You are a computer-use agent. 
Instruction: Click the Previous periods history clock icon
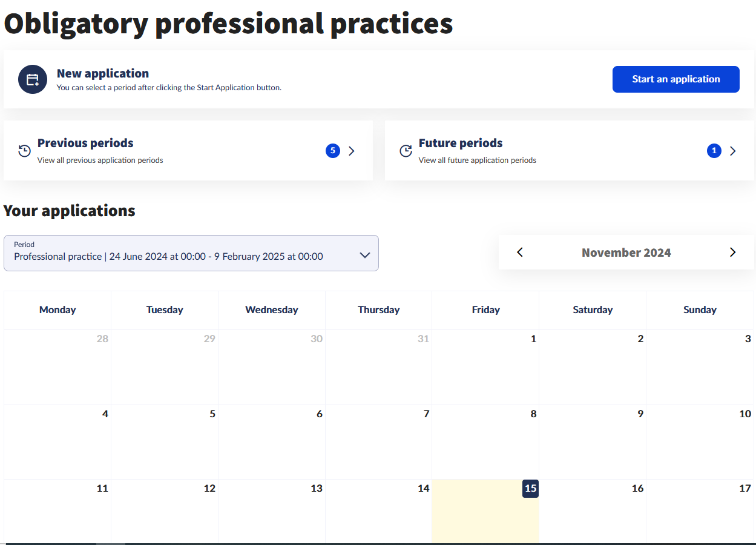(24, 151)
